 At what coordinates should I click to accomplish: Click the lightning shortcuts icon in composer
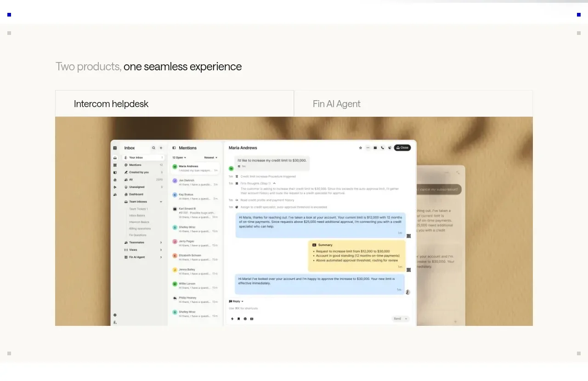(x=232, y=318)
